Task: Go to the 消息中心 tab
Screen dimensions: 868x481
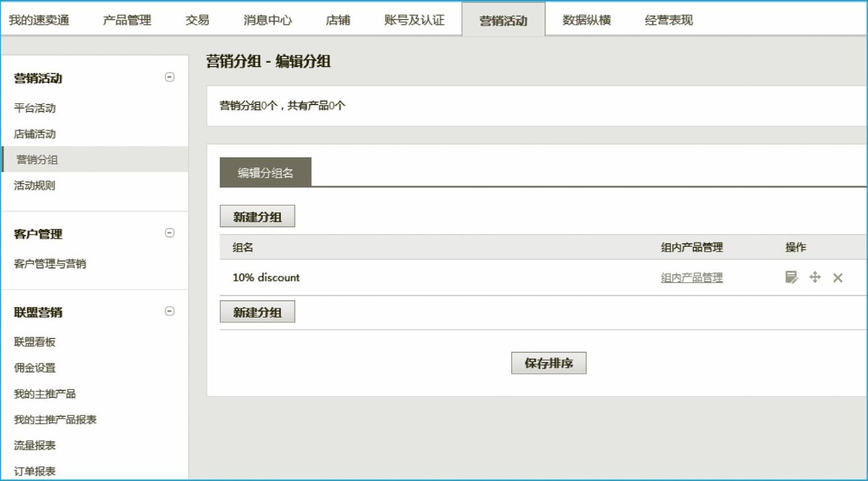Action: (267, 20)
